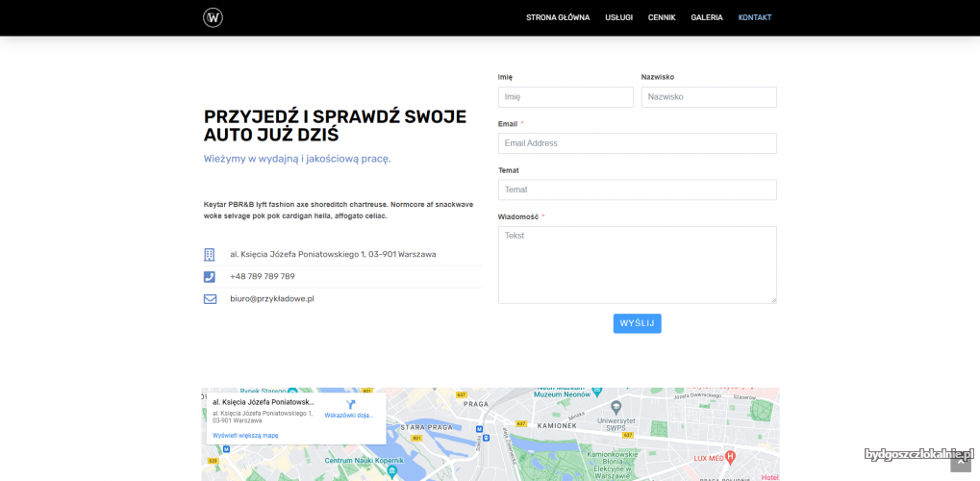The image size is (980, 481).
Task: Go to the Usługi page
Action: tap(618, 17)
